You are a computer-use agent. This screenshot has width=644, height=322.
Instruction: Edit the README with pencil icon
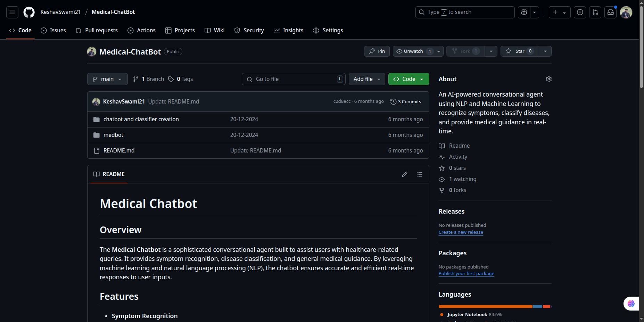tap(404, 174)
